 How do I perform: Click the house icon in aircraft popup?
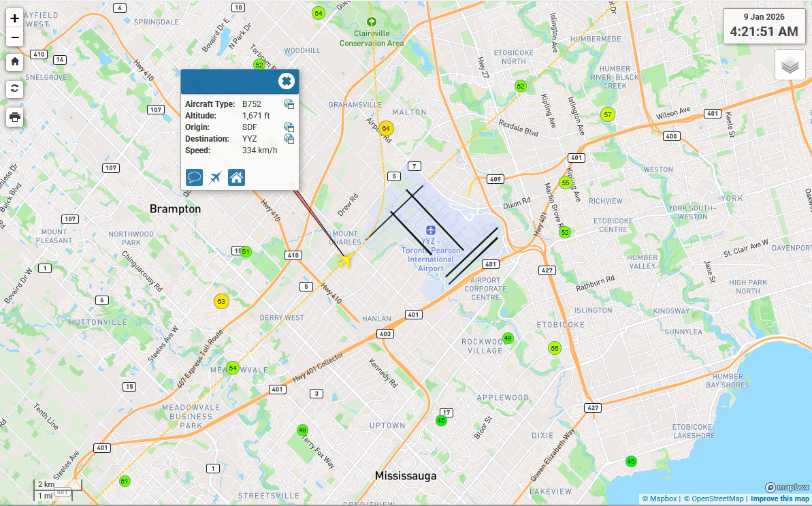click(x=236, y=178)
